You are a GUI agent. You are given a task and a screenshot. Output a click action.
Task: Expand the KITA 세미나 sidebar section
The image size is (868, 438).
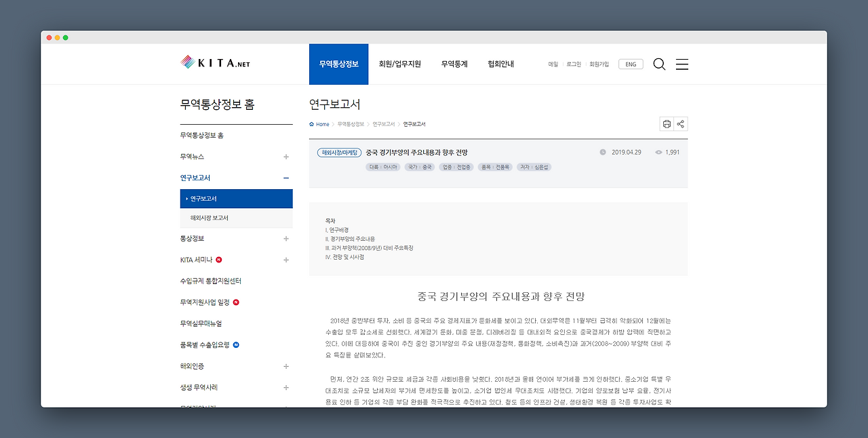coord(286,260)
